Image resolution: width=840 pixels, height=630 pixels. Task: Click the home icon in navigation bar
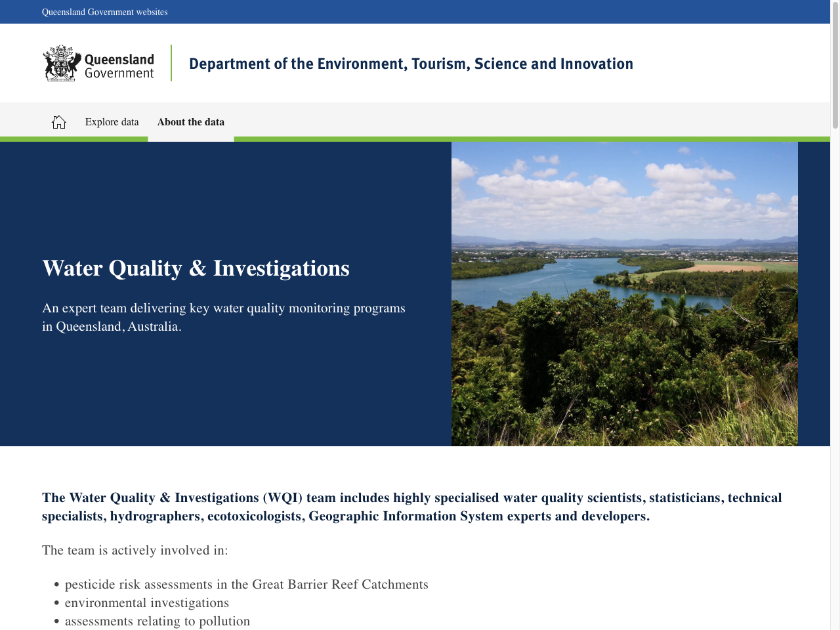coord(59,122)
